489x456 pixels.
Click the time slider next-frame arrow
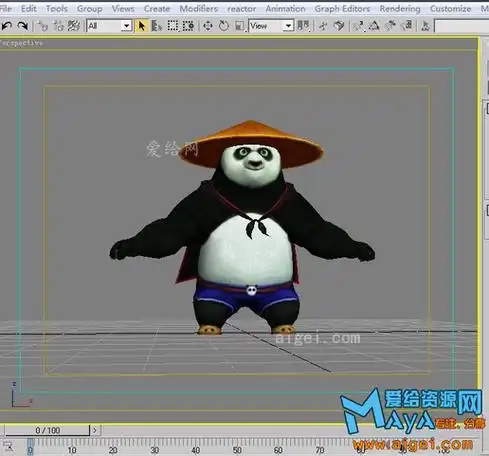point(95,430)
